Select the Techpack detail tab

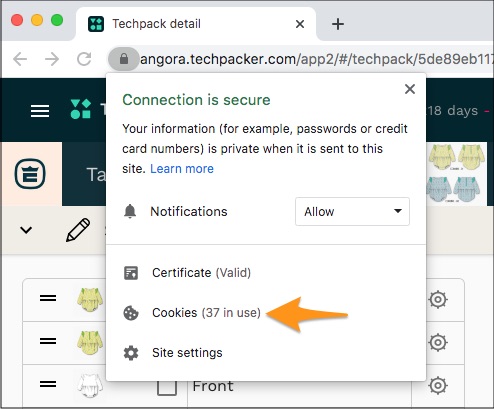coord(196,24)
